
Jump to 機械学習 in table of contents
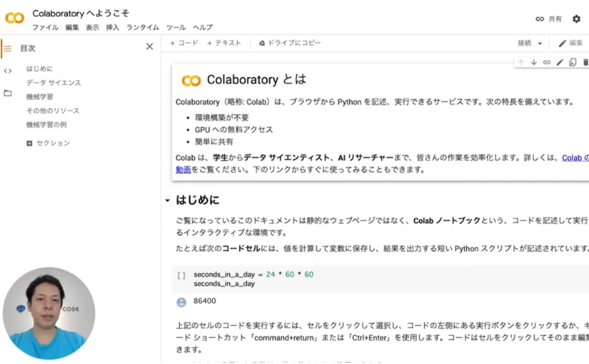(39, 96)
